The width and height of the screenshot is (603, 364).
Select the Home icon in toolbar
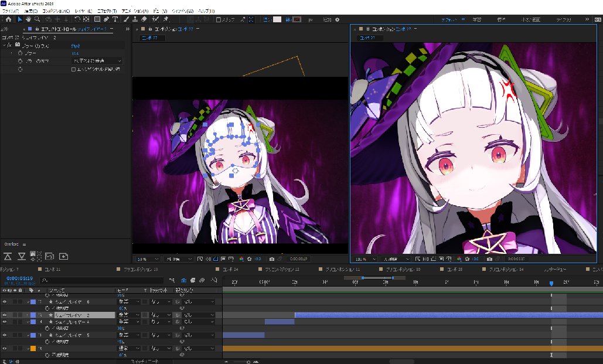click(x=8, y=19)
